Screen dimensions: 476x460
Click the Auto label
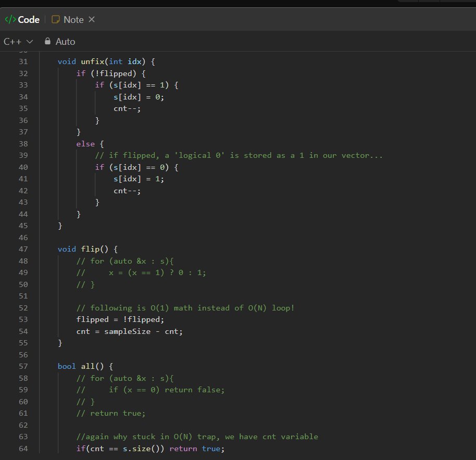pos(65,42)
